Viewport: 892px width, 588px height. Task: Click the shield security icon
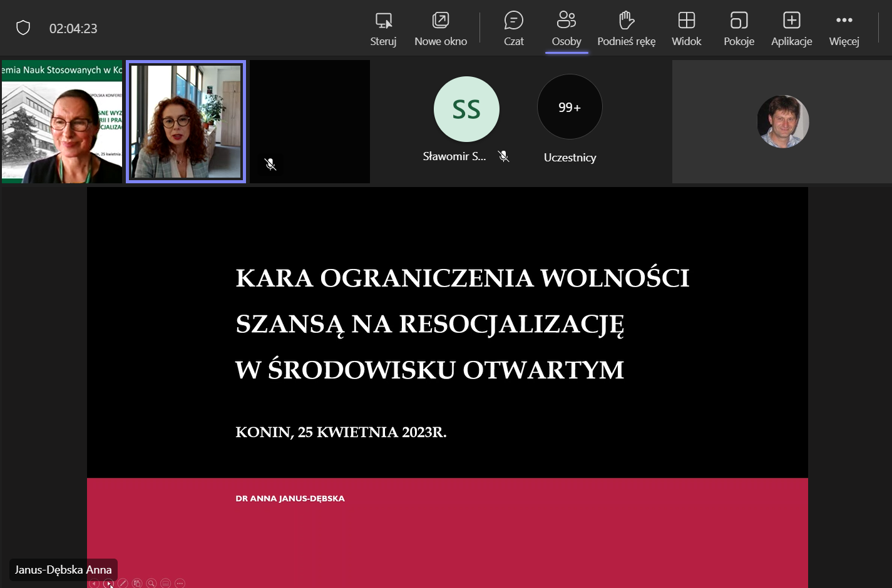(23, 28)
